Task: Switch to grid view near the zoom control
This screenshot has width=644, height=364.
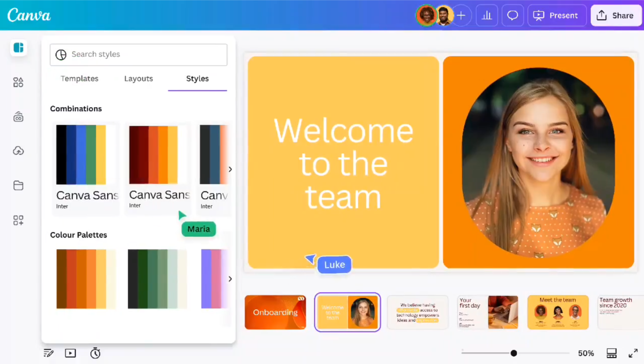Action: coord(611,353)
